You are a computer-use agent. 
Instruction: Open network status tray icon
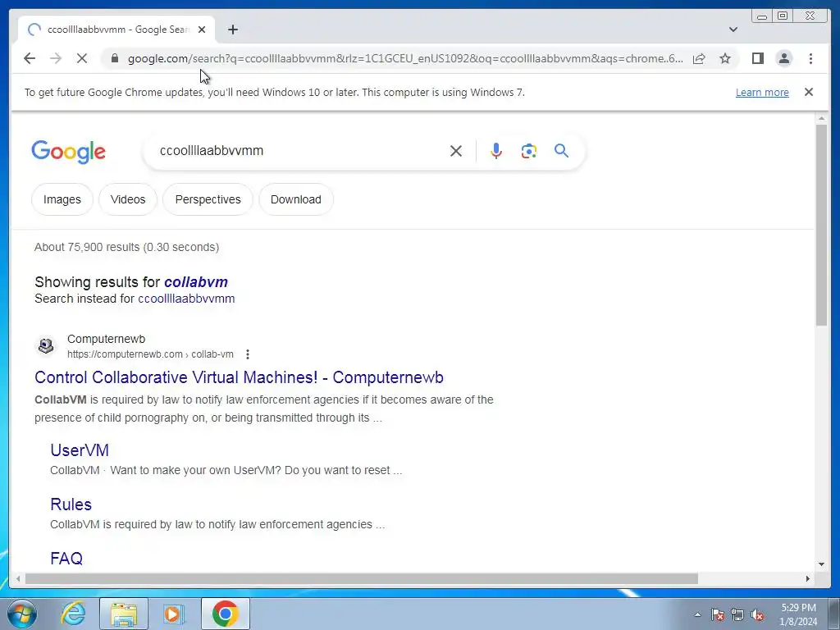tap(737, 614)
